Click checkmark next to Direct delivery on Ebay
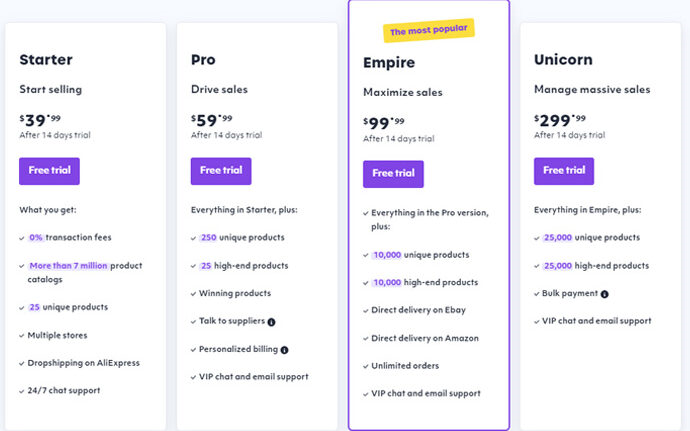This screenshot has height=431, width=690. (x=366, y=311)
